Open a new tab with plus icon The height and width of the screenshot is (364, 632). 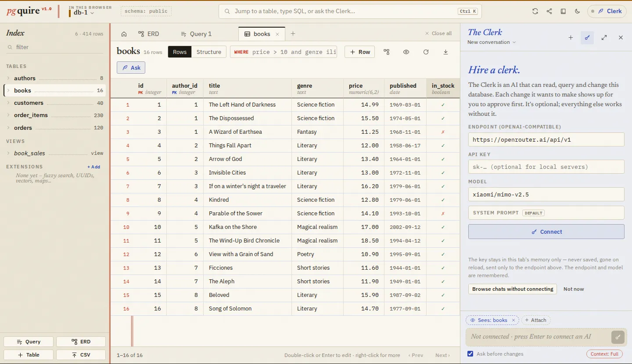click(x=293, y=34)
